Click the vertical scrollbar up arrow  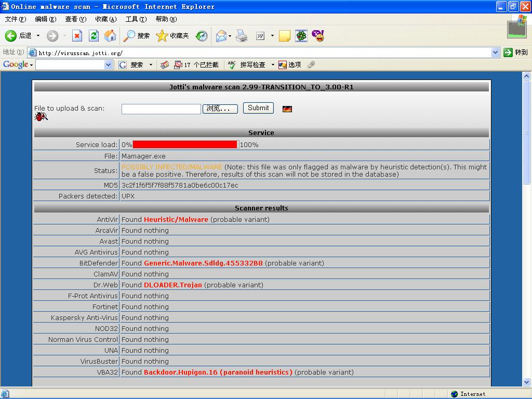[527, 76]
